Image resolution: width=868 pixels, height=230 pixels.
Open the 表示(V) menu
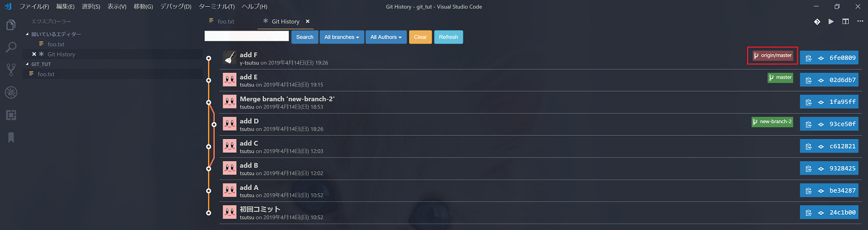[117, 6]
